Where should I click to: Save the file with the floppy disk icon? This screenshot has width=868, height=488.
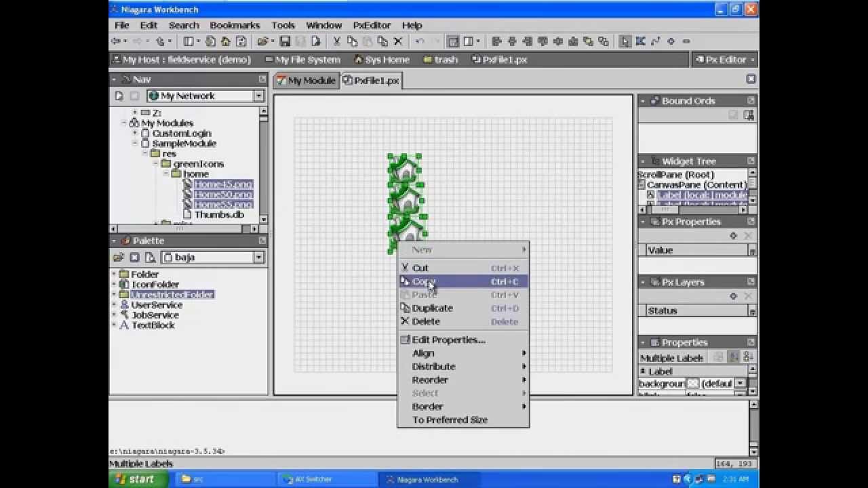(285, 41)
